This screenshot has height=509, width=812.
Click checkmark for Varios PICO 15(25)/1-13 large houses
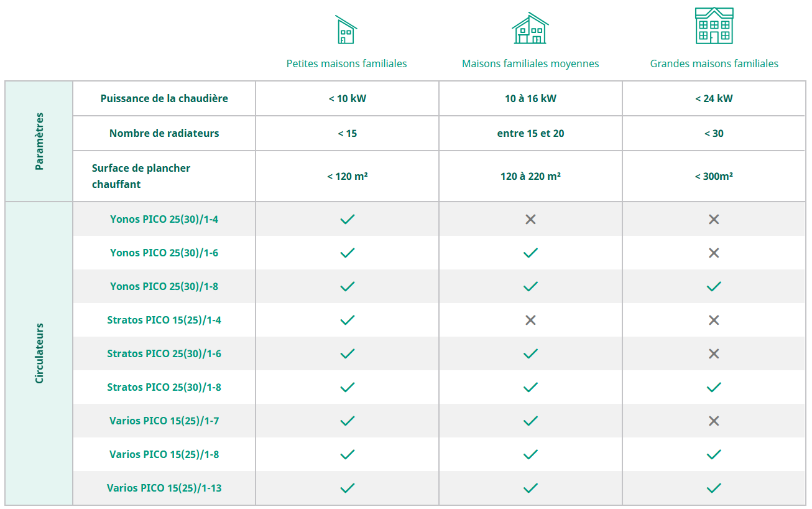point(714,488)
